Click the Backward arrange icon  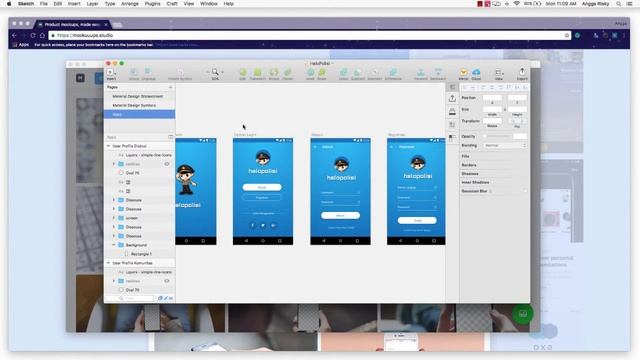(438, 73)
